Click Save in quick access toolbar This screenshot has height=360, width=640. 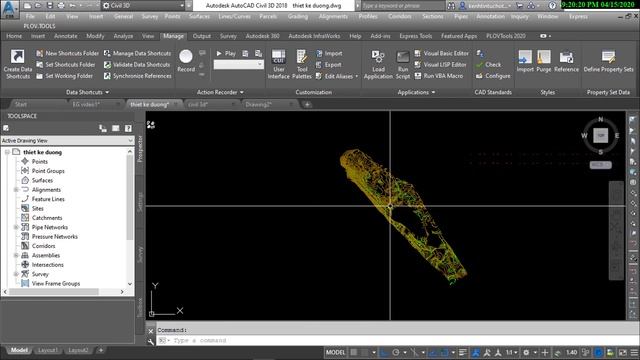coord(50,6)
